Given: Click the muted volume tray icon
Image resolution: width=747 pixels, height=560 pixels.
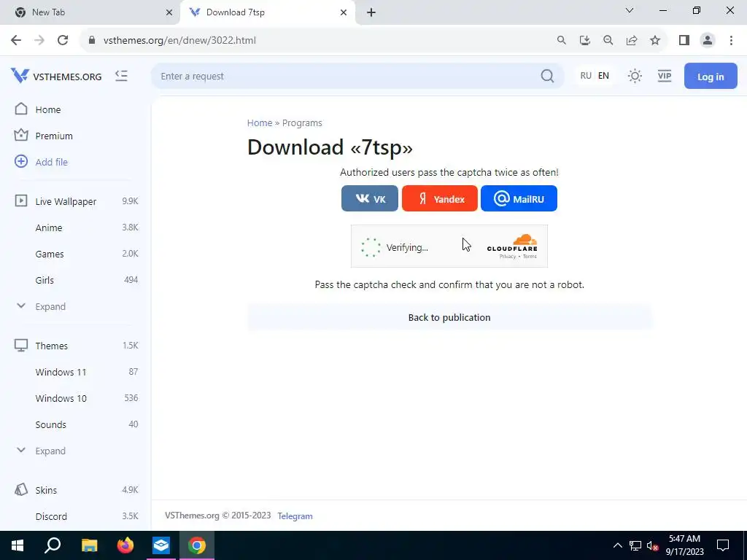Looking at the screenshot, I should [652, 545].
